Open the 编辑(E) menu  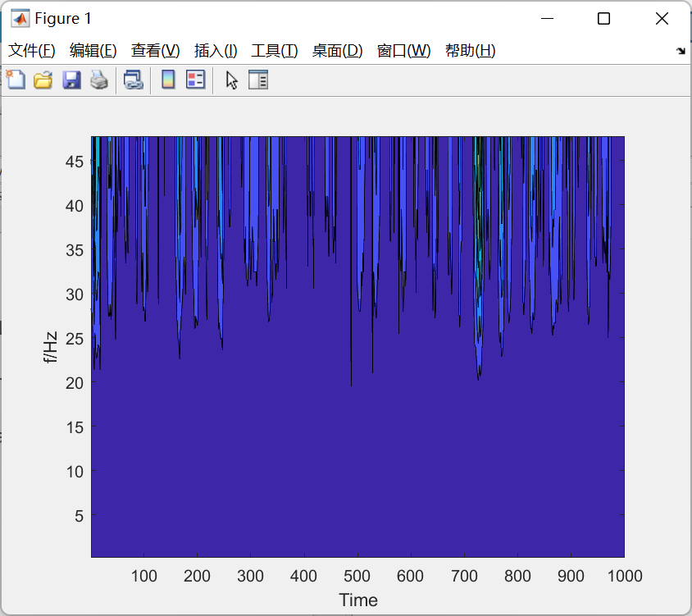click(93, 51)
